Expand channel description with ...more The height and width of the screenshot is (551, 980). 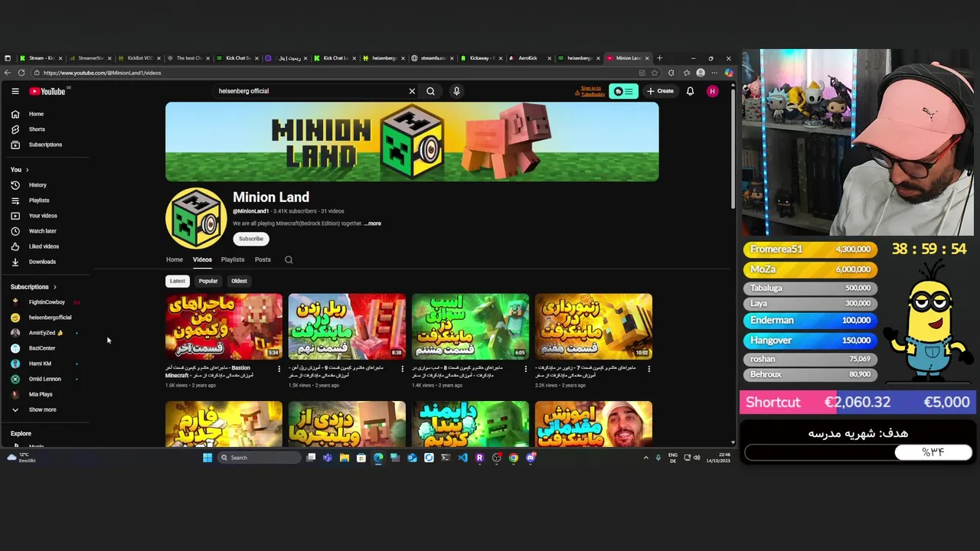(x=372, y=223)
